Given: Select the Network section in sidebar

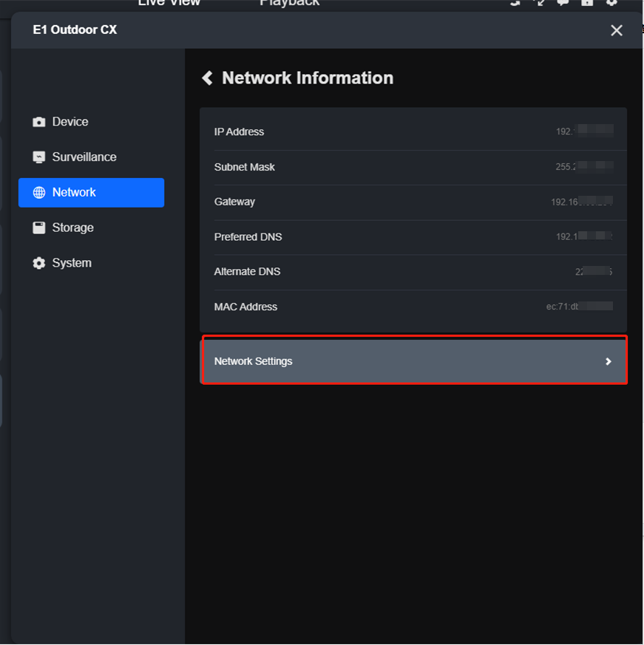Looking at the screenshot, I should coord(91,193).
